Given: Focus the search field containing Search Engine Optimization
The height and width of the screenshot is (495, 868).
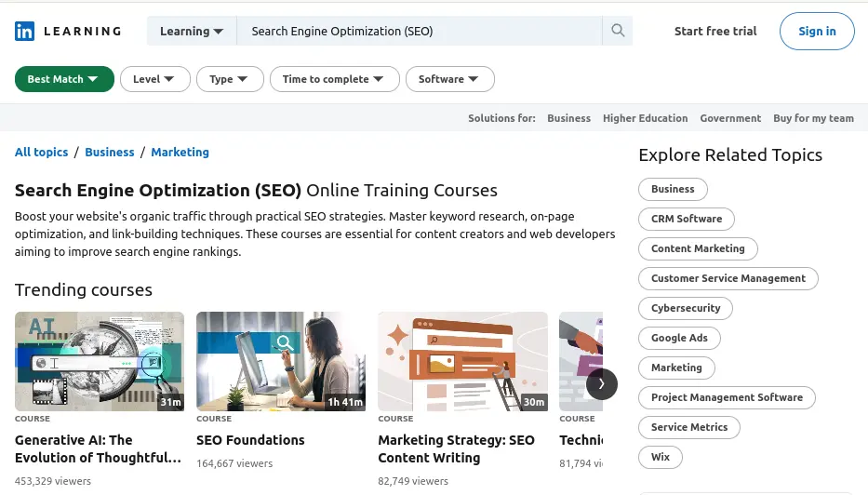Looking at the screenshot, I should click(x=420, y=31).
